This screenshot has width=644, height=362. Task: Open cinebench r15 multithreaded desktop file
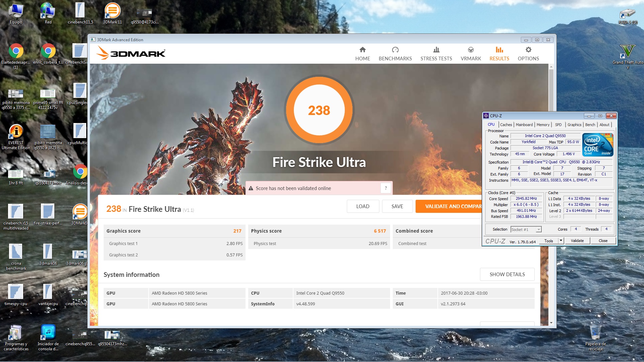tap(16, 216)
